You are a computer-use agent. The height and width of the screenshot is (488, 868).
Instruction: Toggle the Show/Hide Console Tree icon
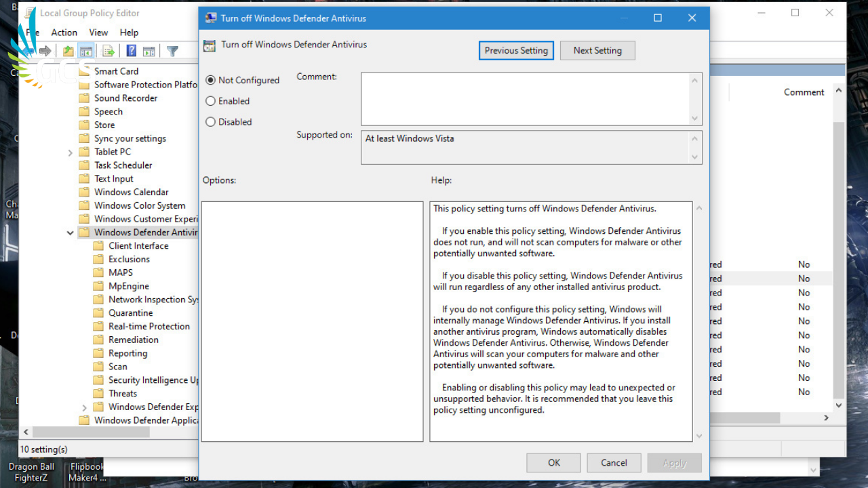(85, 50)
